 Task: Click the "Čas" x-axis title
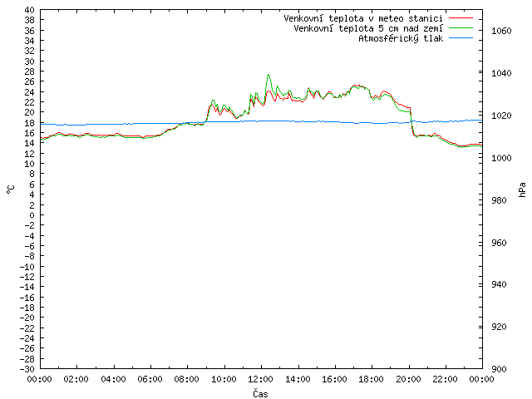coord(260,393)
